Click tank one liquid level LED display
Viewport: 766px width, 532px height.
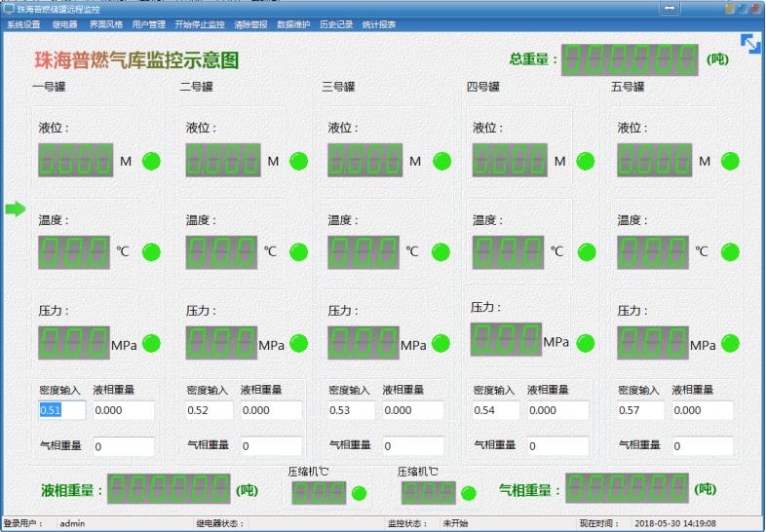click(76, 160)
